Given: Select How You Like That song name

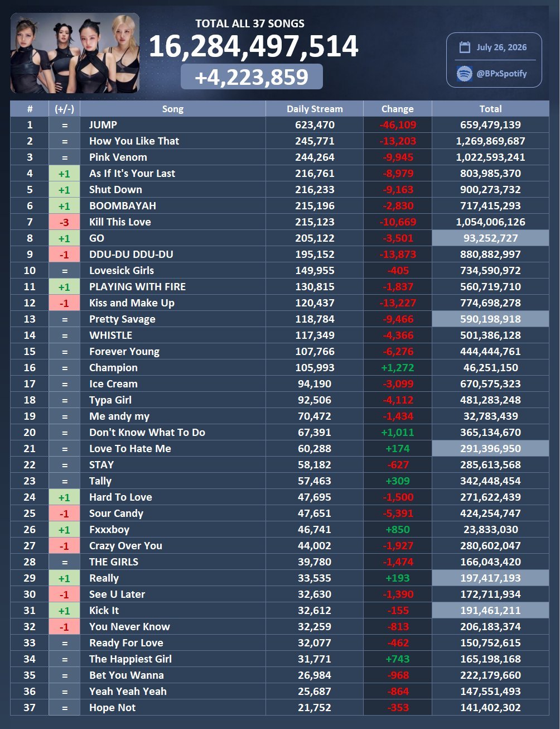Looking at the screenshot, I should (x=134, y=141).
